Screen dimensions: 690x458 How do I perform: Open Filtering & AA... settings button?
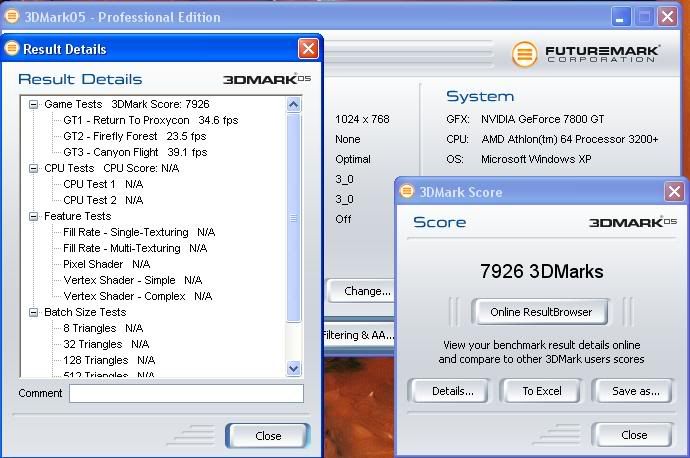359,336
